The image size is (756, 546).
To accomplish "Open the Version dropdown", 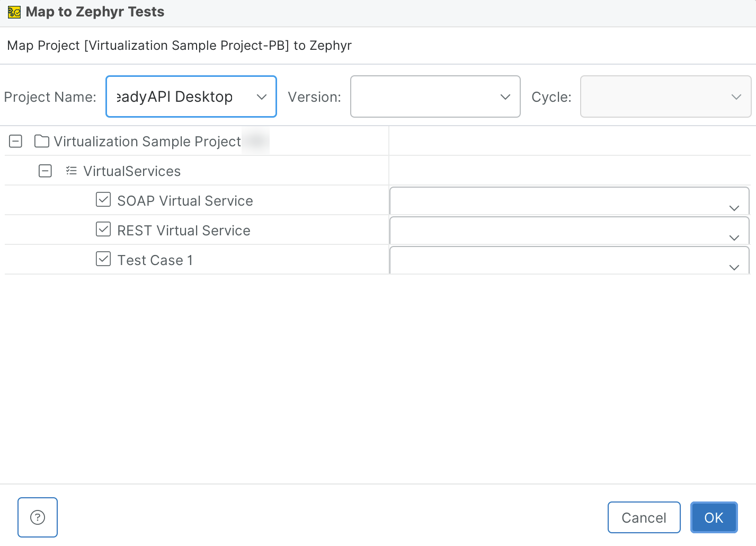I will click(435, 96).
